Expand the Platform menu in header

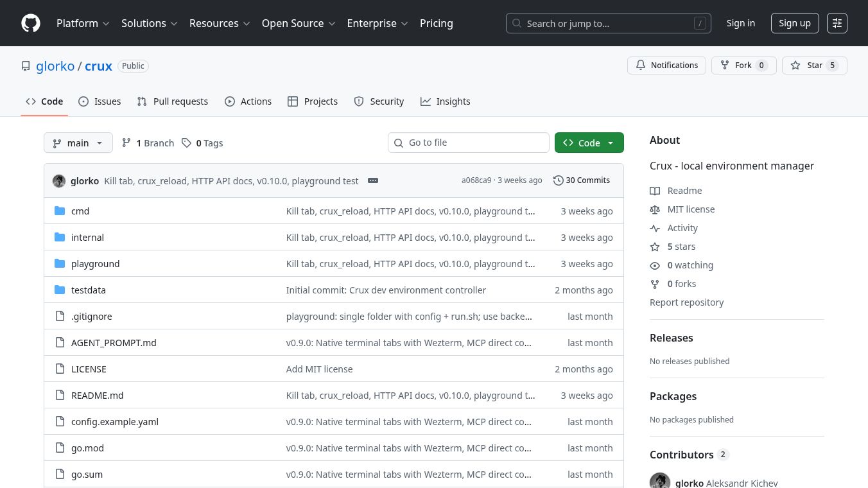tap(83, 23)
